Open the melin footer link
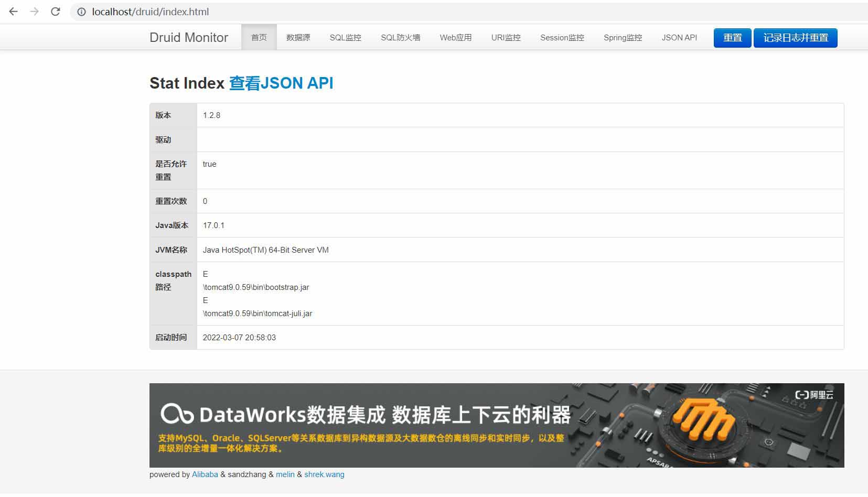The height and width of the screenshot is (497, 868). [285, 474]
